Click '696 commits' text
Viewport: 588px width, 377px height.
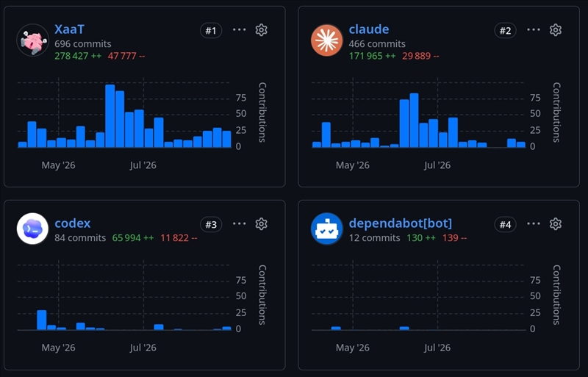click(x=83, y=44)
